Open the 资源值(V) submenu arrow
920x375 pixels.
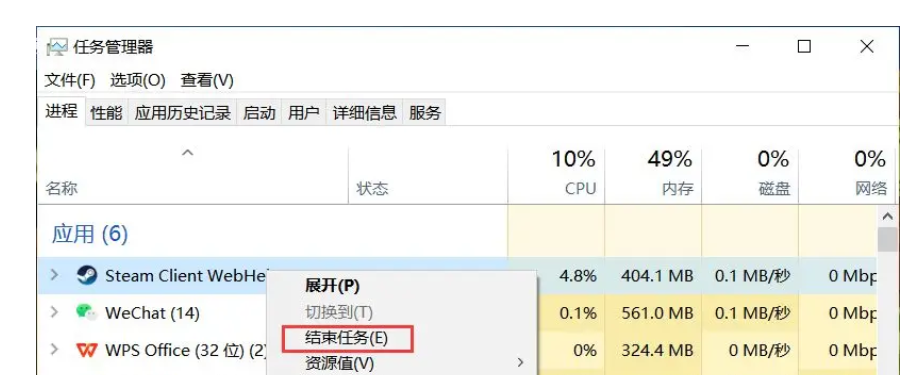click(x=520, y=363)
